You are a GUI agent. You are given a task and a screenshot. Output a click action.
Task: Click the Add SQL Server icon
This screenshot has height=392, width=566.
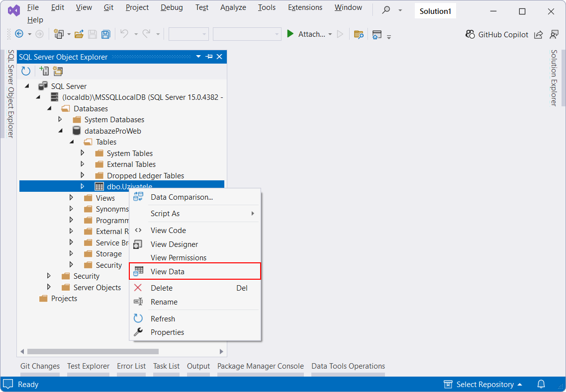[44, 71]
